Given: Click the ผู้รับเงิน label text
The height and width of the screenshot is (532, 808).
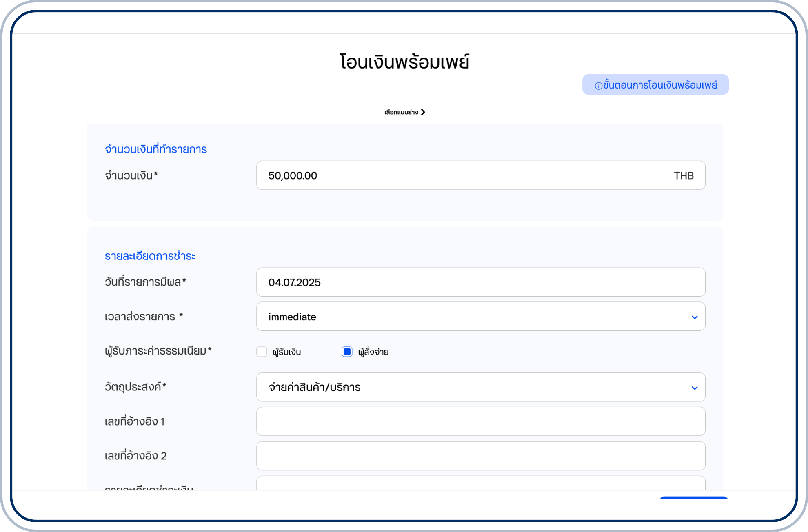Looking at the screenshot, I should (x=287, y=352).
